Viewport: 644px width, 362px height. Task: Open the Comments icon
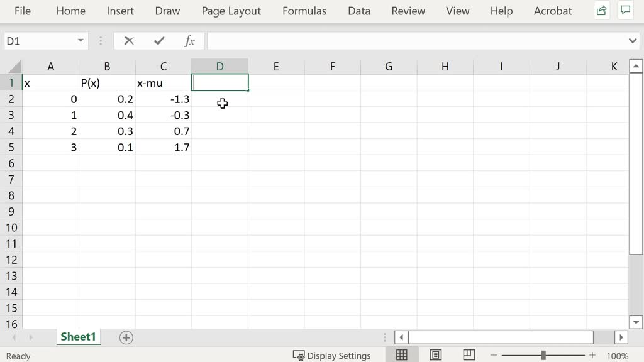click(x=626, y=11)
